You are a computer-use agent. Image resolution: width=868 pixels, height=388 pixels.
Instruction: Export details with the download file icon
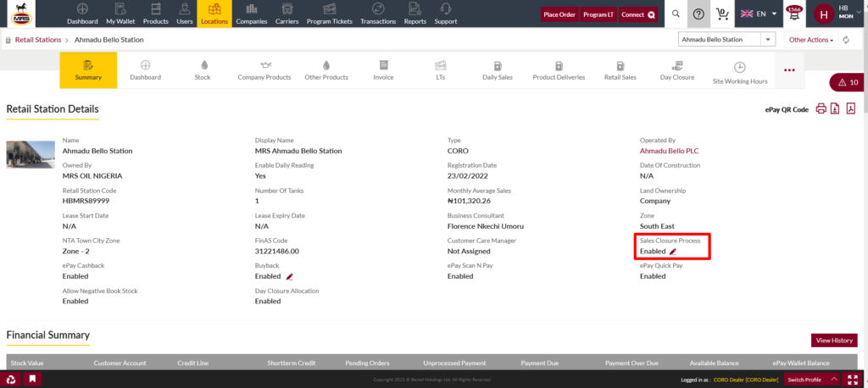835,108
